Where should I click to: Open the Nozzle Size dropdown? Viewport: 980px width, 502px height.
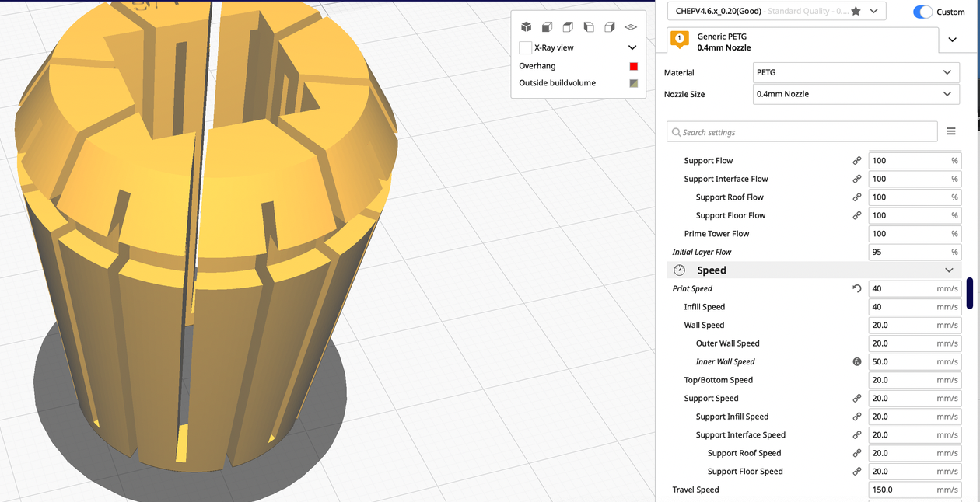pos(856,94)
